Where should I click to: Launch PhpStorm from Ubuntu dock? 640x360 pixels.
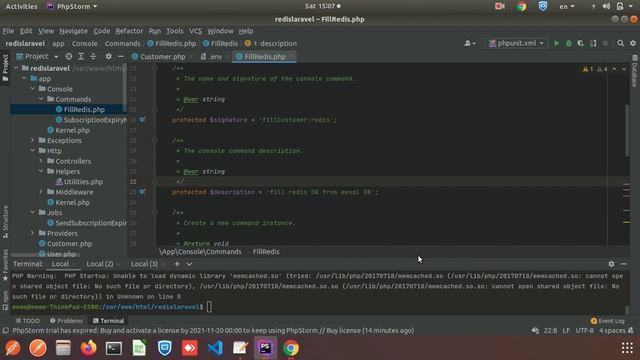point(265,348)
